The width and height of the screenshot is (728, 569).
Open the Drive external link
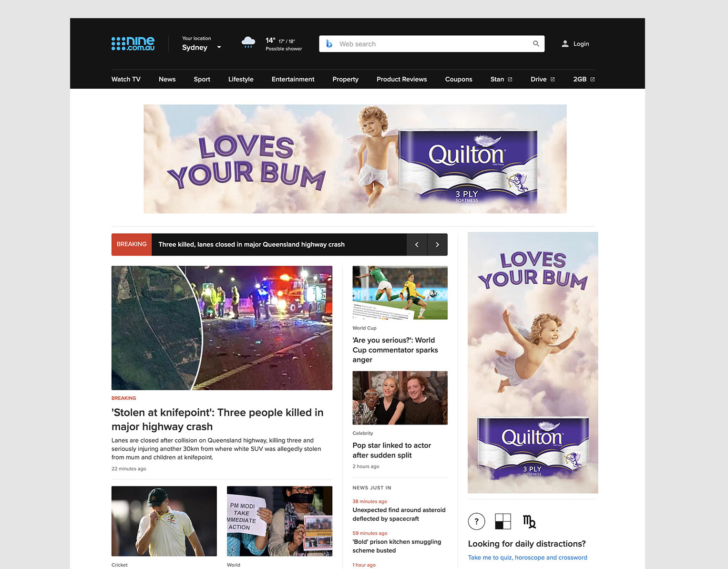pyautogui.click(x=543, y=79)
